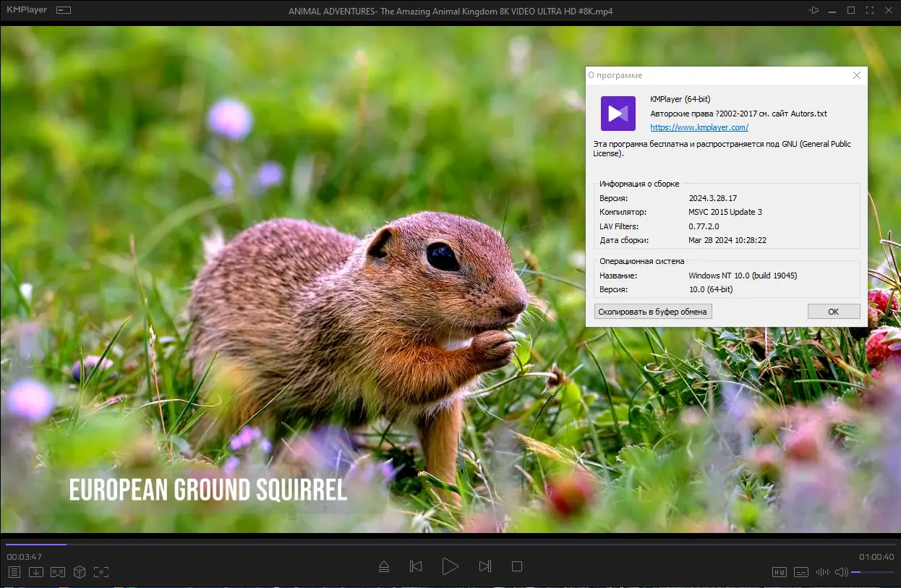
Task: Mute the speaker volume icon
Action: pos(841,572)
